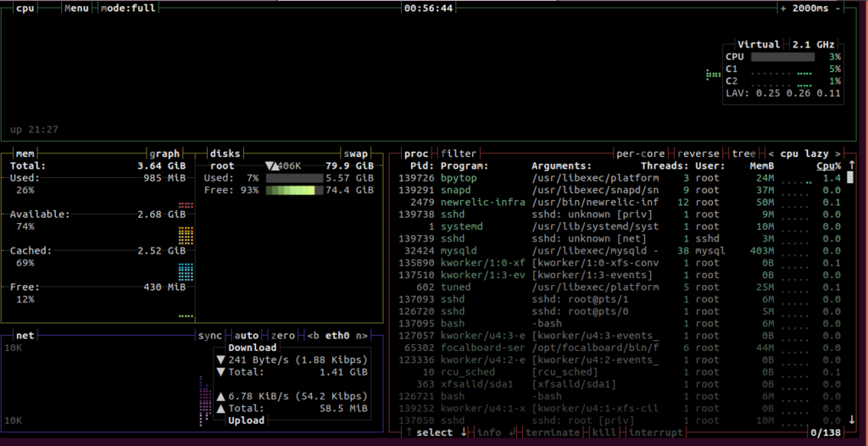Toggle net auto scaling

(x=247, y=336)
